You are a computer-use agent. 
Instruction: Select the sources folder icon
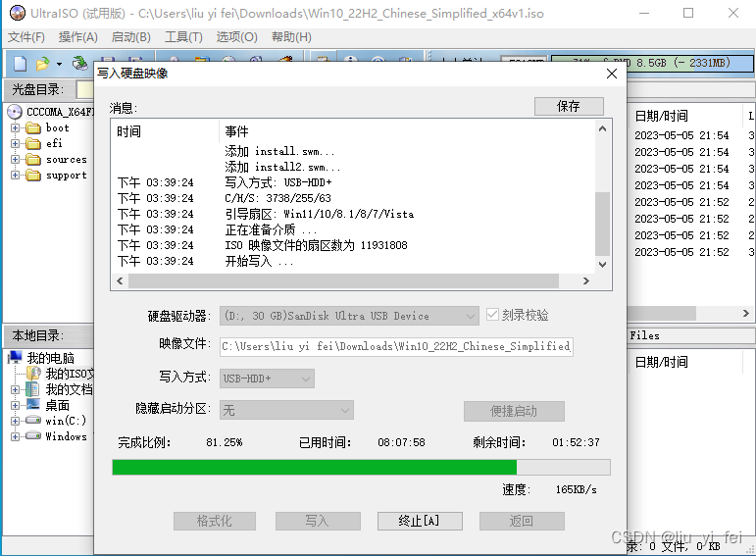point(32,159)
